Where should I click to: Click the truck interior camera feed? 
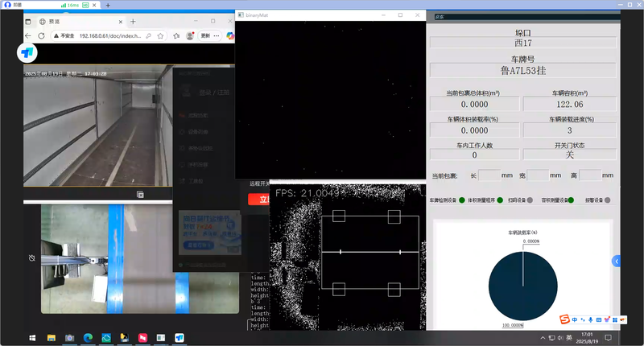tap(97, 126)
